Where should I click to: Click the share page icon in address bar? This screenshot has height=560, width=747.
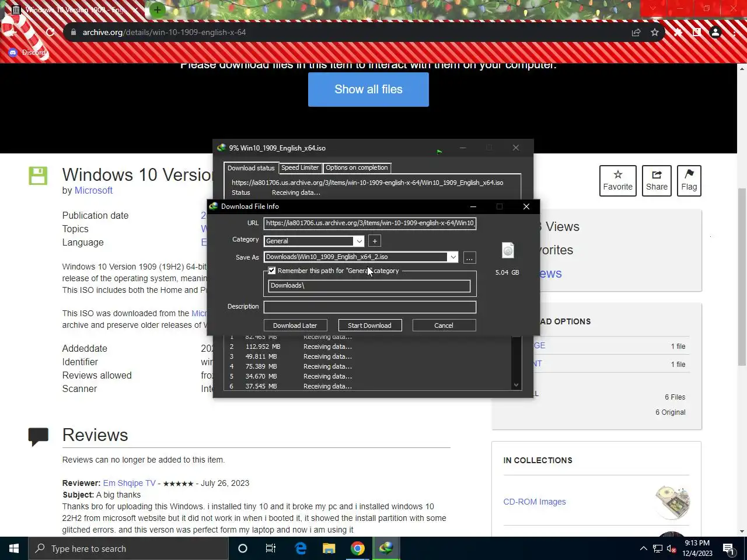coord(636,32)
